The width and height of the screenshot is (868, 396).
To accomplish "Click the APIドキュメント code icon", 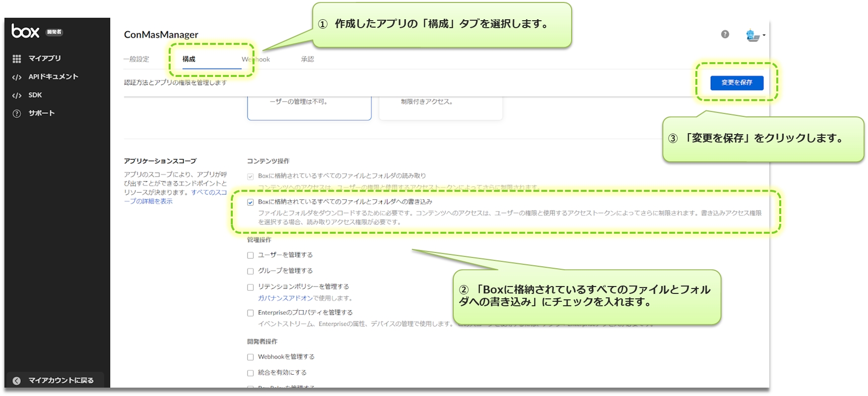I will [x=17, y=77].
